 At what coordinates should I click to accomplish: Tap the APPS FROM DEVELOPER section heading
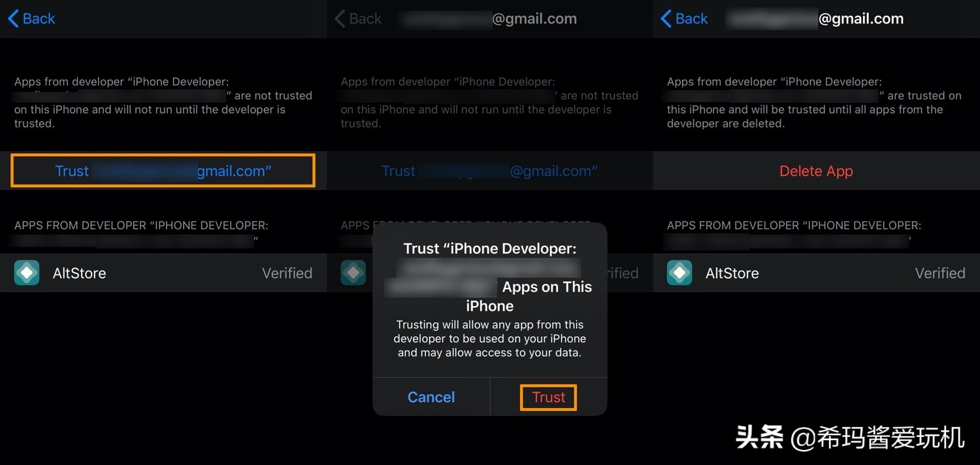(141, 225)
